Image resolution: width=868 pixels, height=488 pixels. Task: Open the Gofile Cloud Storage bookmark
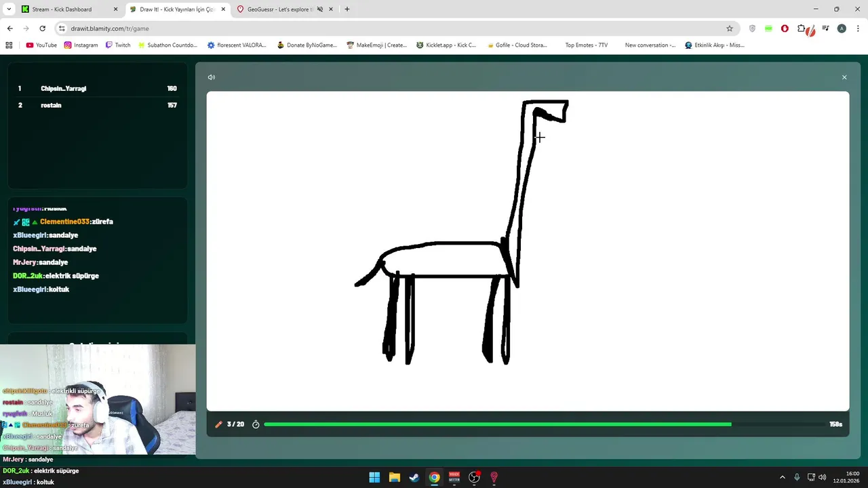point(516,45)
